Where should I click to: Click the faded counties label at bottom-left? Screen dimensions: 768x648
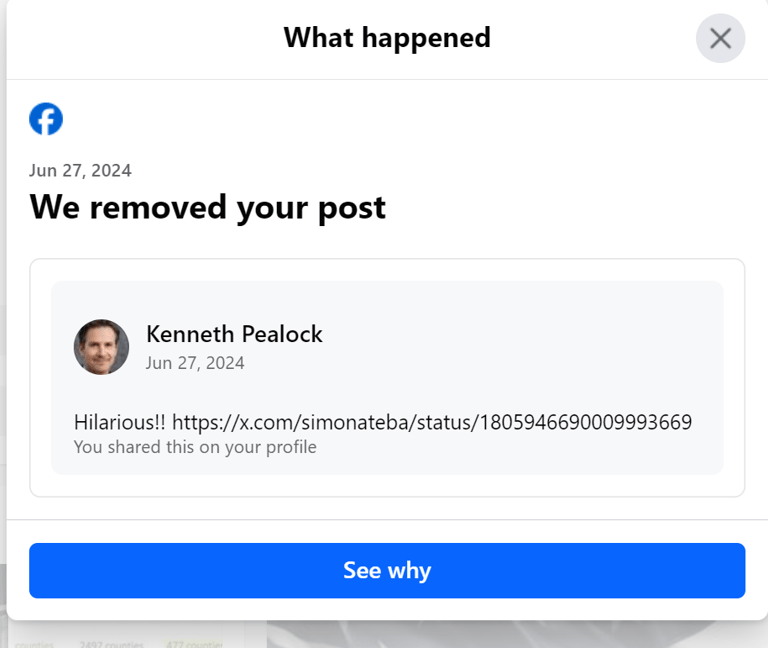point(34,644)
